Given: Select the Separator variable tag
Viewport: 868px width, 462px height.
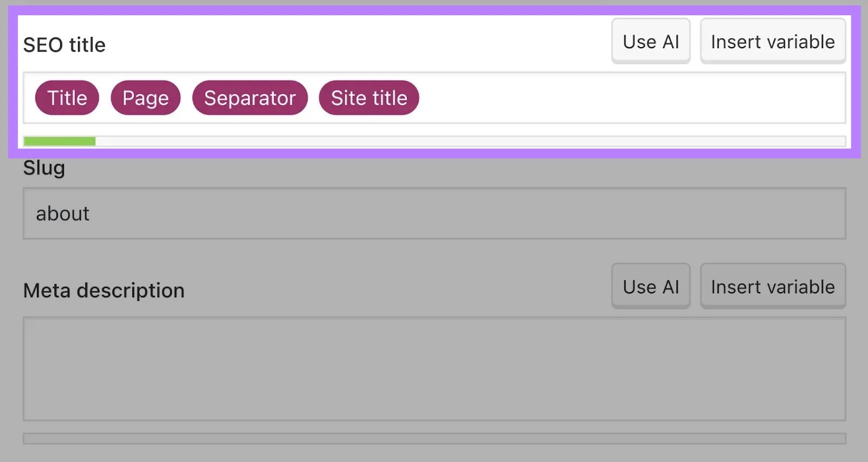Looking at the screenshot, I should tap(250, 98).
